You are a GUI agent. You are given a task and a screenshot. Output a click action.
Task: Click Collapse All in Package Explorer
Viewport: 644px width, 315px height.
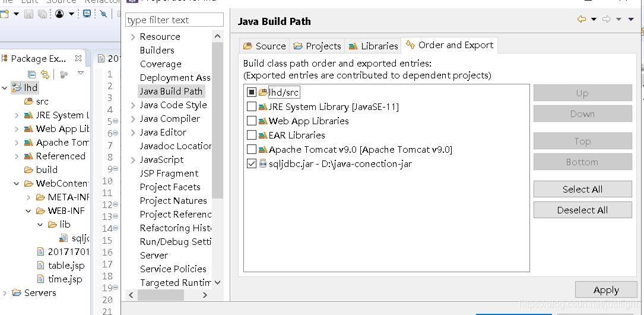(31, 74)
